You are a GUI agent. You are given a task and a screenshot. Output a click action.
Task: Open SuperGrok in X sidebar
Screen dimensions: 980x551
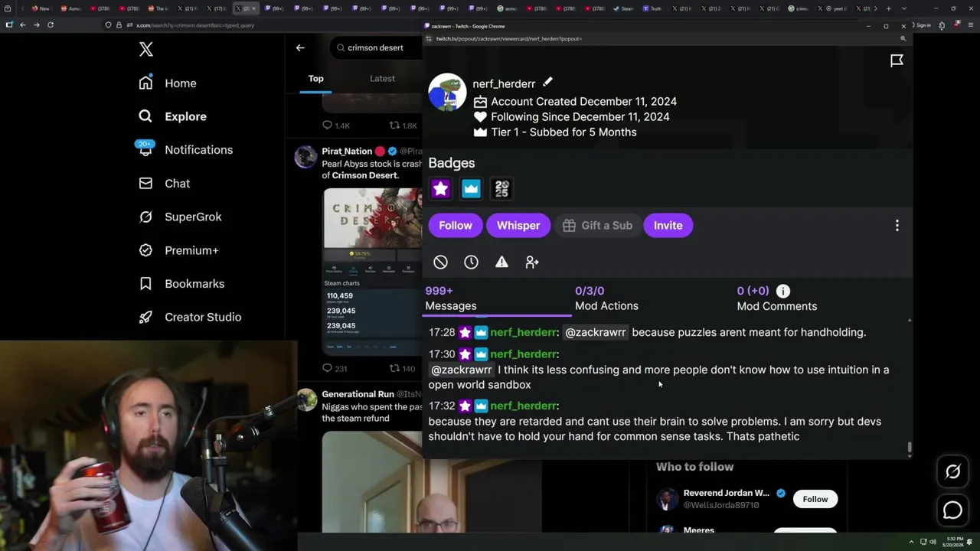(193, 217)
